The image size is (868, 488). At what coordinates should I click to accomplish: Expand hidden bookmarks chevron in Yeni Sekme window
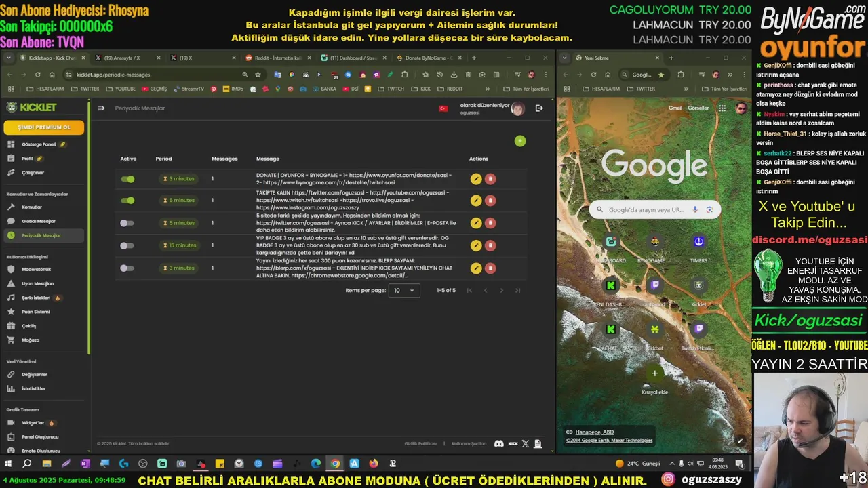click(686, 89)
